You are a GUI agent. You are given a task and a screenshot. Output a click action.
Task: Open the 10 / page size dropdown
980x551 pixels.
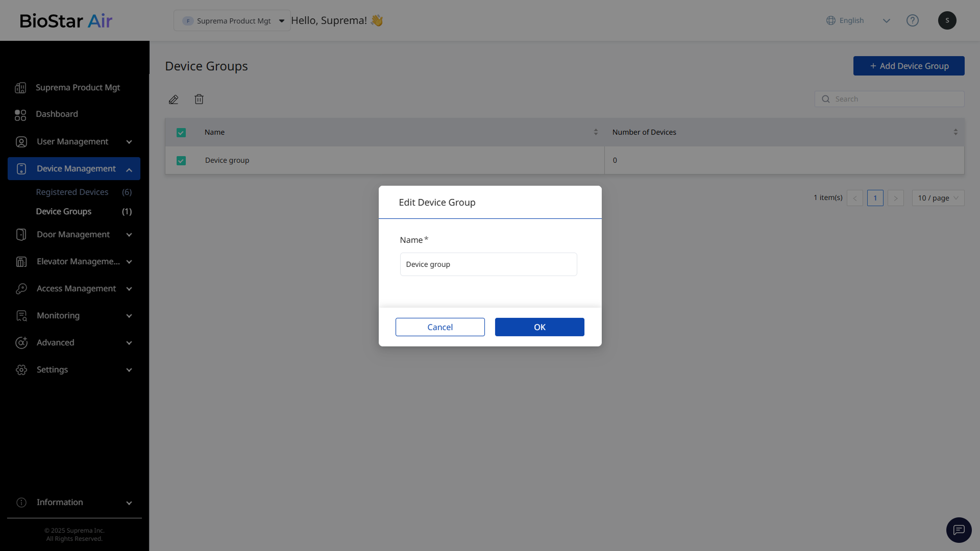point(938,198)
